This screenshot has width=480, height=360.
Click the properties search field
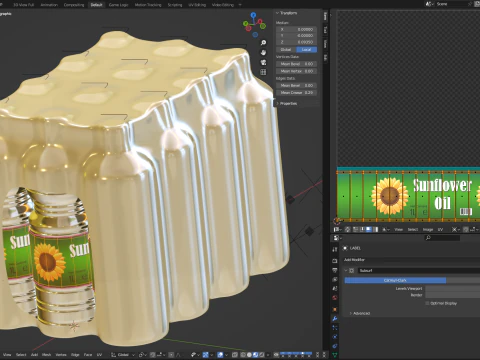[442, 238]
